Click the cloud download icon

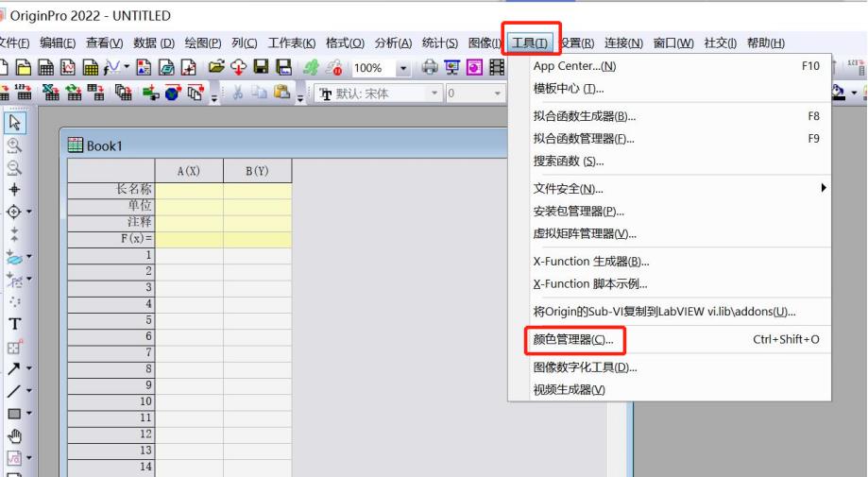239,67
